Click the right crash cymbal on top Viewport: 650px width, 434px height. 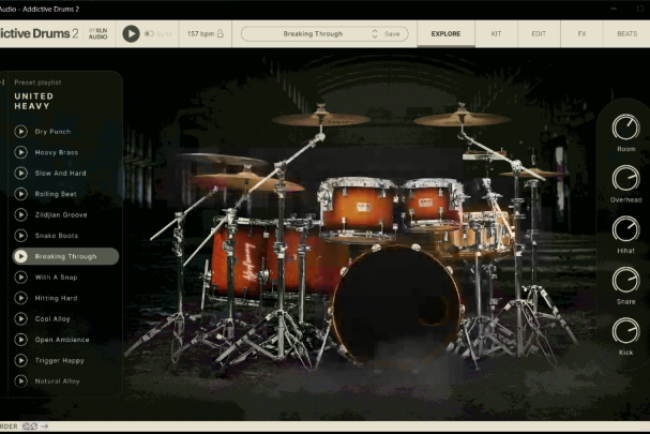pyautogui.click(x=461, y=119)
